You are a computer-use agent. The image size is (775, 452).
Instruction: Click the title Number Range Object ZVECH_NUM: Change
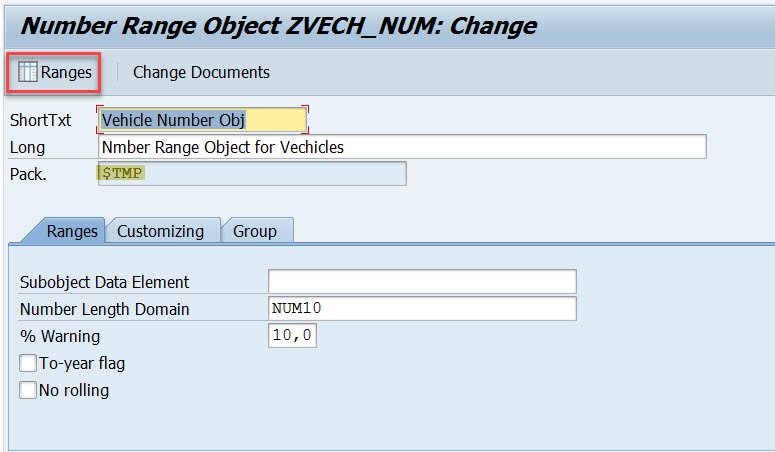click(278, 26)
